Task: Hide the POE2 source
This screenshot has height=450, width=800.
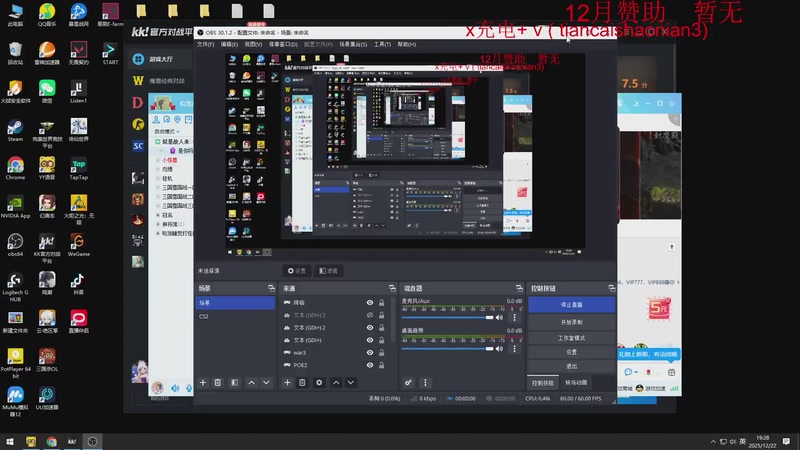Action: click(370, 365)
